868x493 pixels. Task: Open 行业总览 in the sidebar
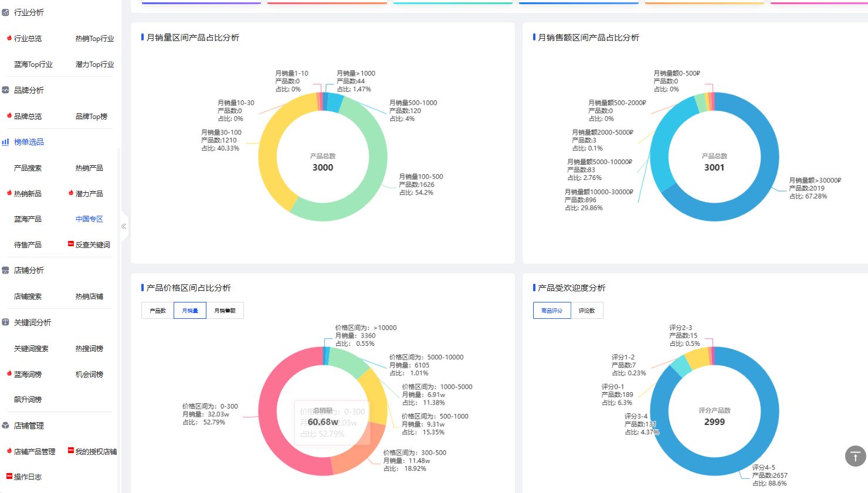28,39
